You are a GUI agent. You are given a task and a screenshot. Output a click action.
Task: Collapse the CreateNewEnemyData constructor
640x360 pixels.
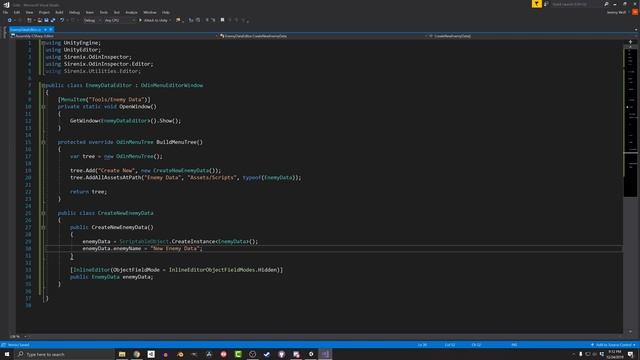(43, 227)
